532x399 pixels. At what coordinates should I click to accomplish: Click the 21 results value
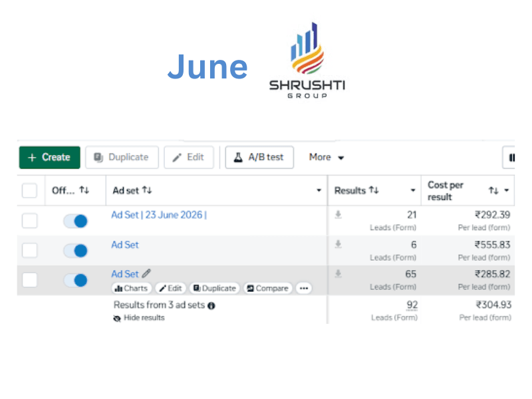point(412,215)
